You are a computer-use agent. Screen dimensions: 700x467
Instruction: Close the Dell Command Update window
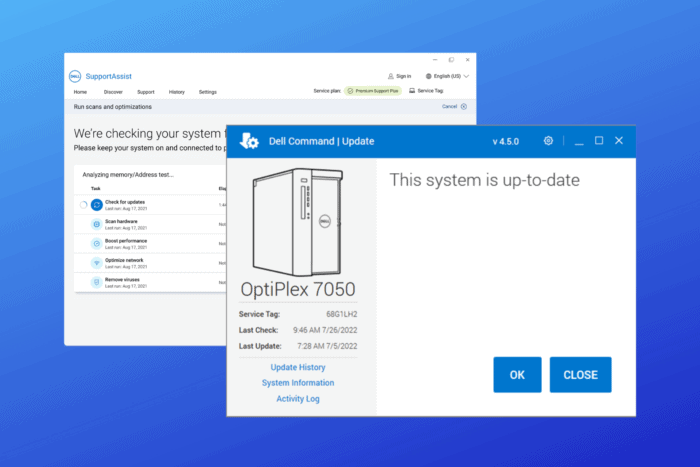coord(619,141)
